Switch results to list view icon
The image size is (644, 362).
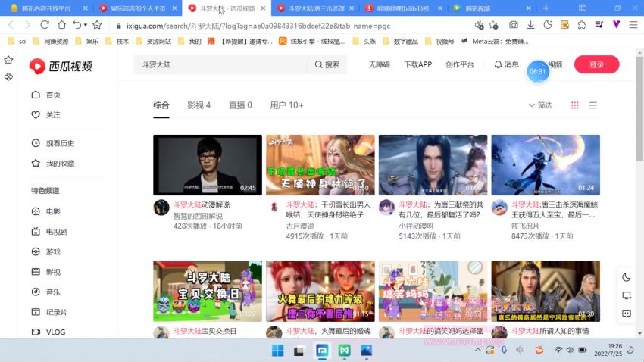(x=592, y=105)
